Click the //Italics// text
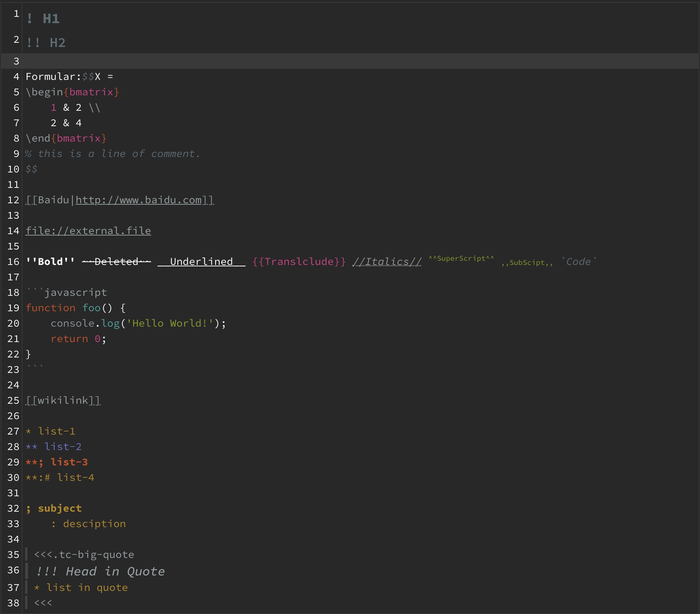Screen dimensions: 700x614 pyautogui.click(x=387, y=262)
